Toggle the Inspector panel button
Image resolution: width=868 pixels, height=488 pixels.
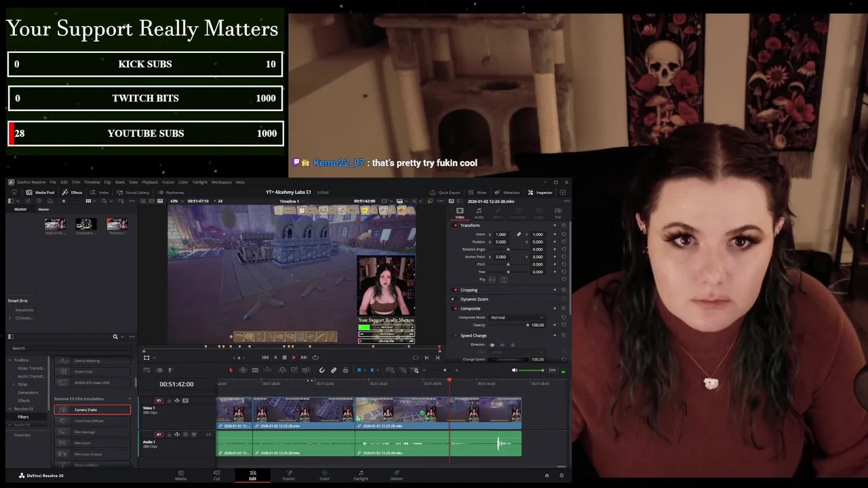click(540, 192)
